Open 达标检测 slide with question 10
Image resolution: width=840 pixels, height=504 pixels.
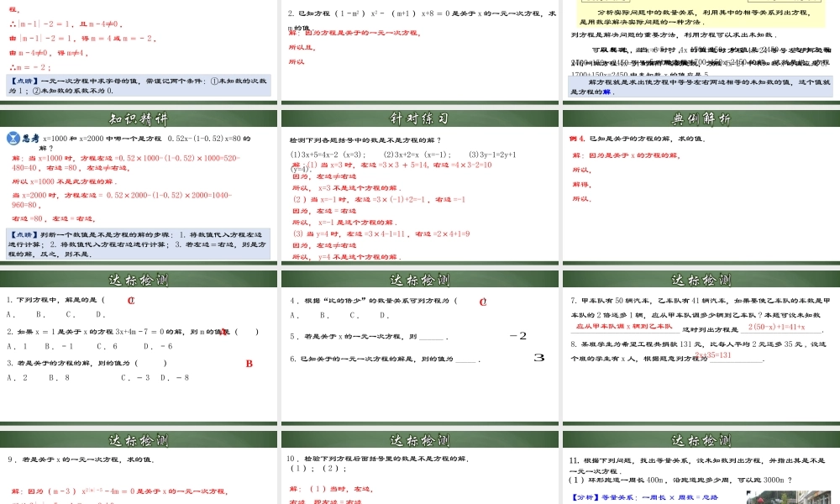coord(420,468)
